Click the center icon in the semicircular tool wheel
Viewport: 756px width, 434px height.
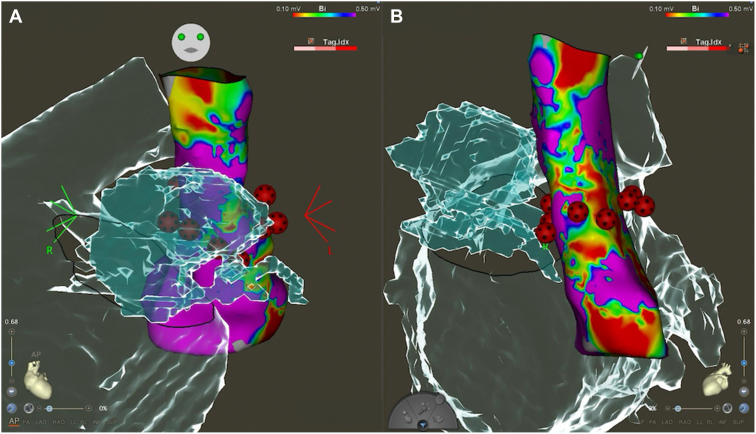click(422, 407)
